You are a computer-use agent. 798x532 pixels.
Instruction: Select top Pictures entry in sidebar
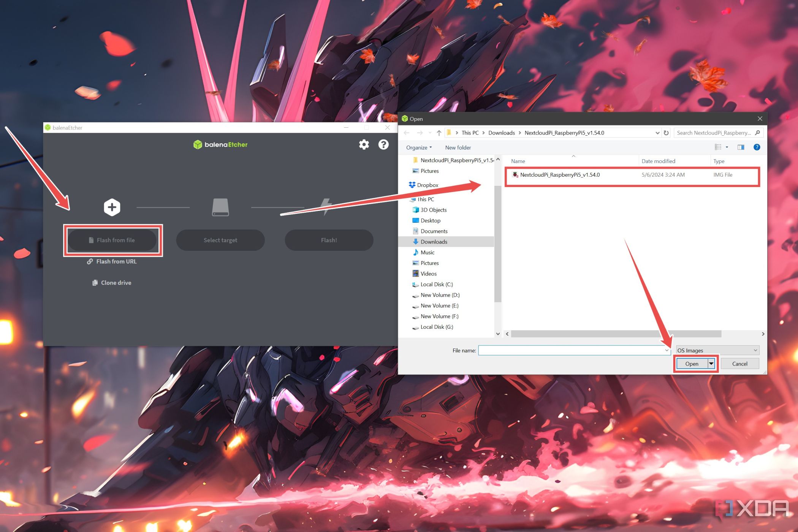[x=426, y=171]
